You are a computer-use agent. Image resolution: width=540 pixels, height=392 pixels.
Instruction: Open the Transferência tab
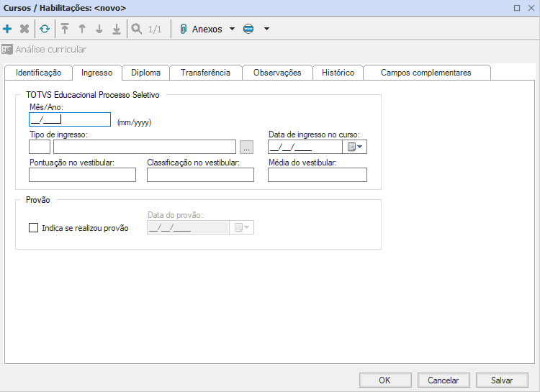coord(205,73)
